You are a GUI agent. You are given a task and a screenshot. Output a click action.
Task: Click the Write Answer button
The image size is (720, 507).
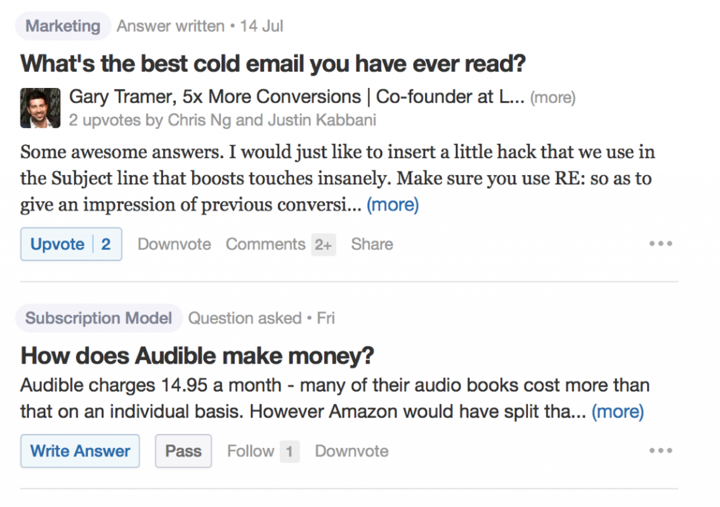[x=80, y=451]
